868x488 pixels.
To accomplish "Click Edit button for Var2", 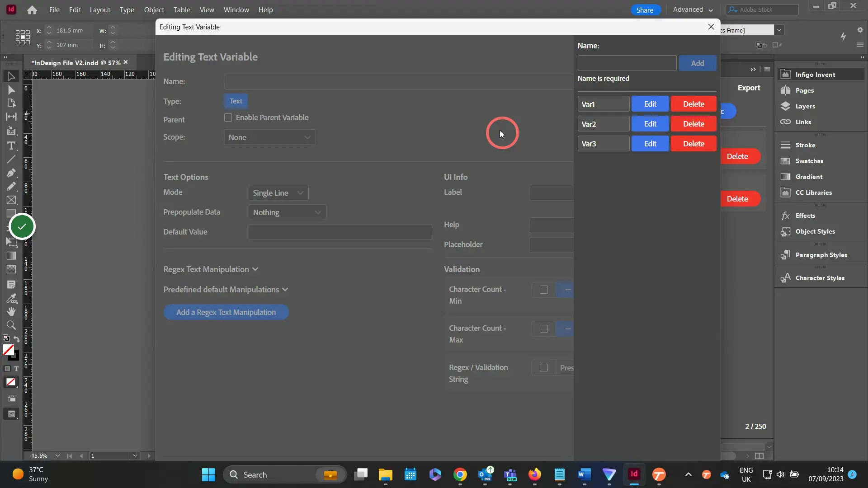I will pyautogui.click(x=650, y=124).
